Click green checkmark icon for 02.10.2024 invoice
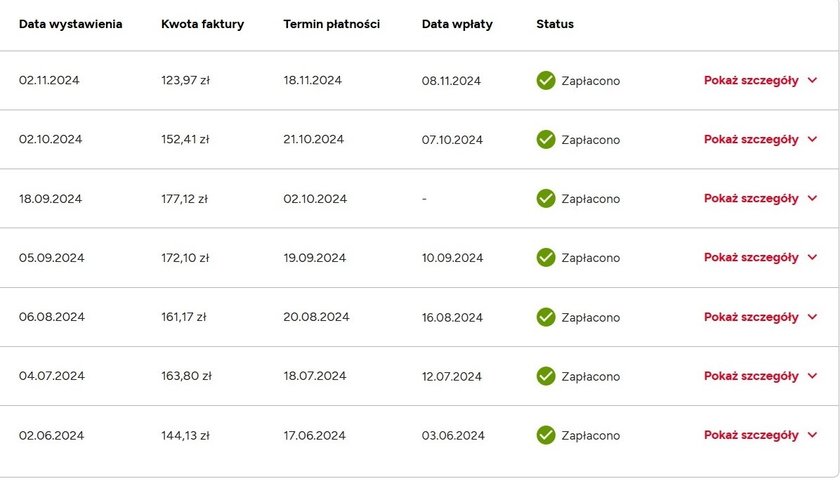 546,139
